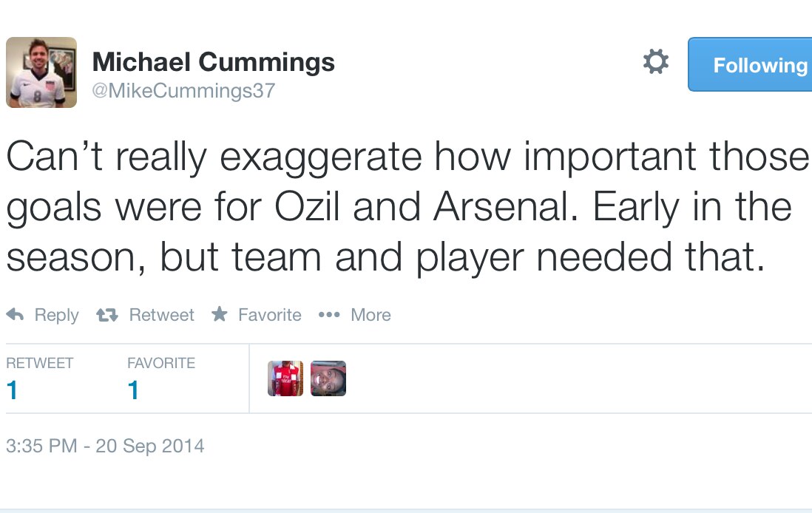This screenshot has width=812, height=513.
Task: Click the Michael Cummings display name
Action: pos(213,62)
